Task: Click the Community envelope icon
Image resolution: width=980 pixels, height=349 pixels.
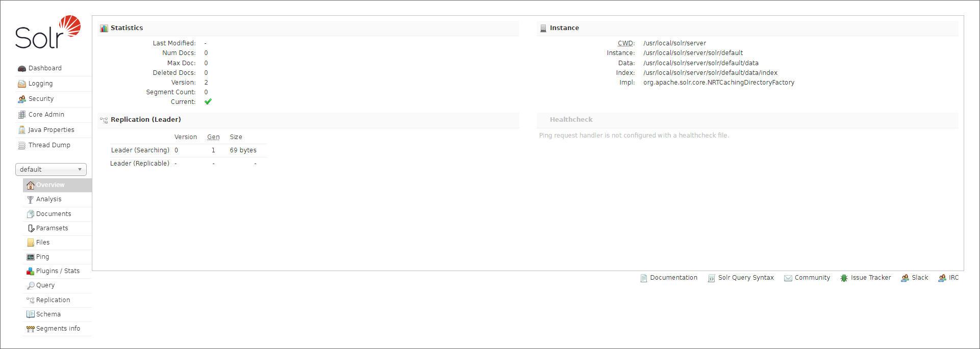Action: coord(788,278)
